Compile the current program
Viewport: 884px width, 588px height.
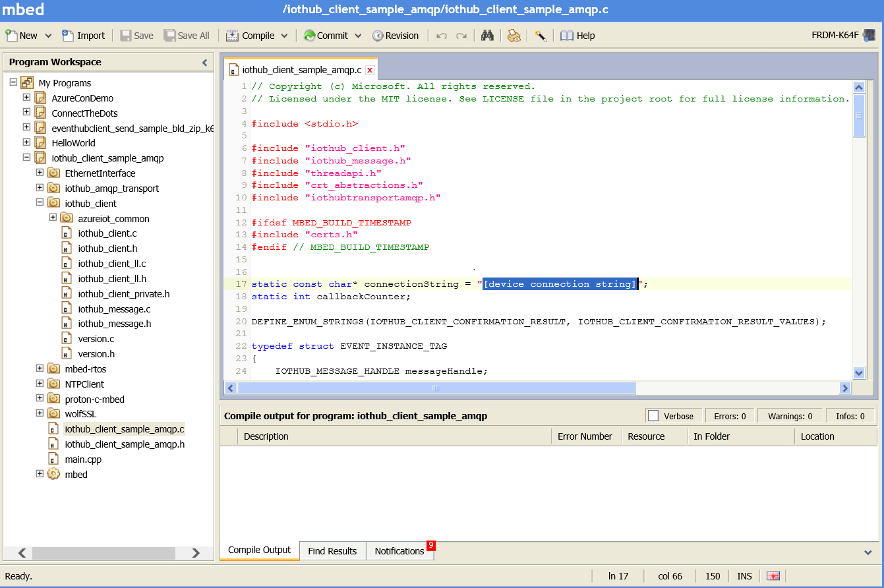click(250, 36)
